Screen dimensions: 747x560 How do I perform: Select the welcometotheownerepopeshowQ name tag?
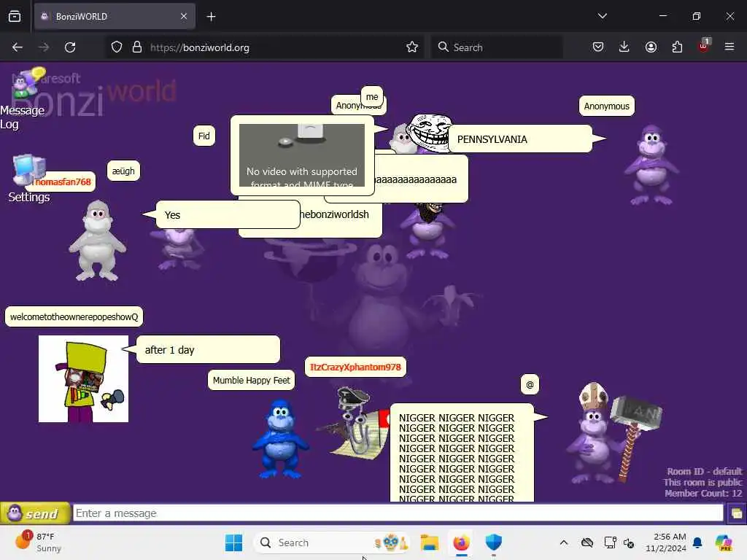[74, 316]
